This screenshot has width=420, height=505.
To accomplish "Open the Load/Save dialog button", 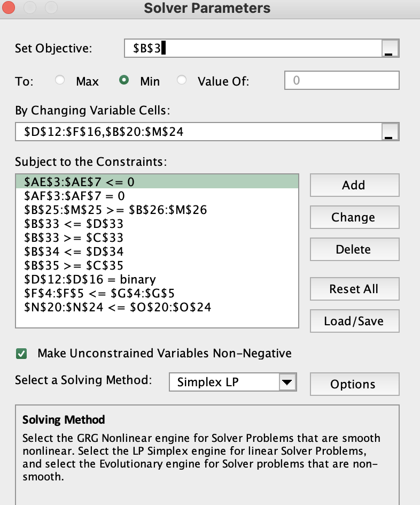I will click(354, 321).
